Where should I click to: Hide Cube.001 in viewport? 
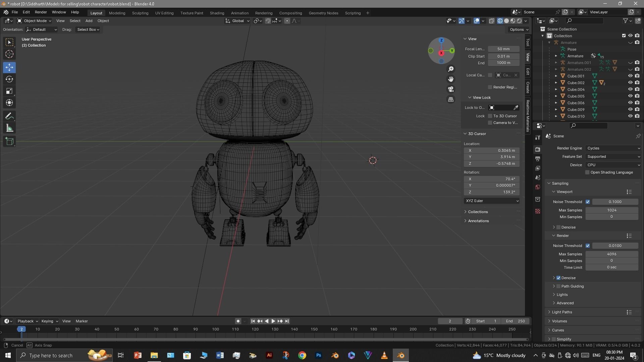point(630,76)
